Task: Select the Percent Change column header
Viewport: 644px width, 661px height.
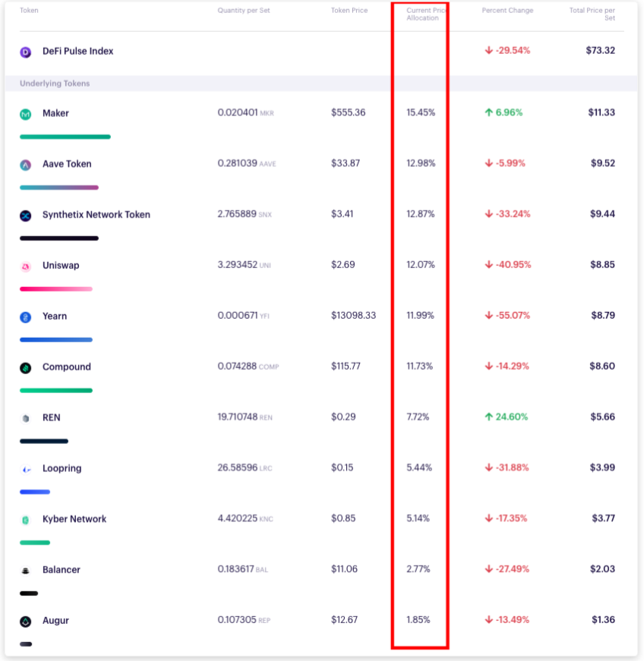Action: point(507,11)
